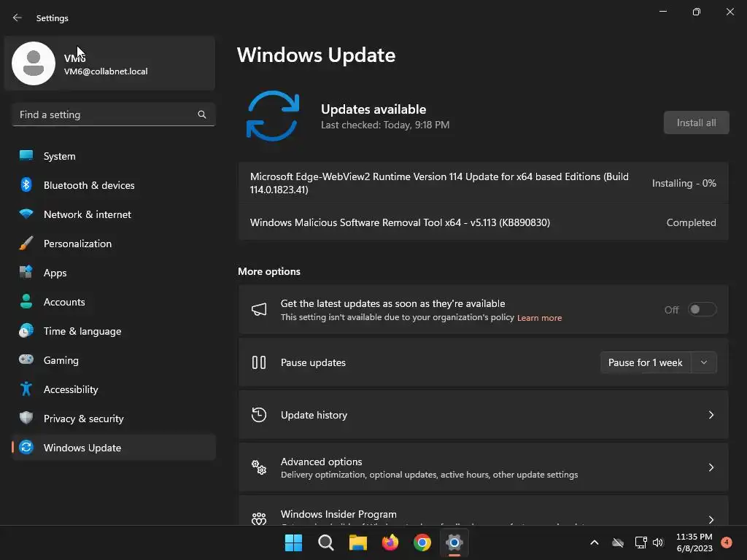Open the Windows Start menu
This screenshot has height=560, width=747.
click(293, 542)
